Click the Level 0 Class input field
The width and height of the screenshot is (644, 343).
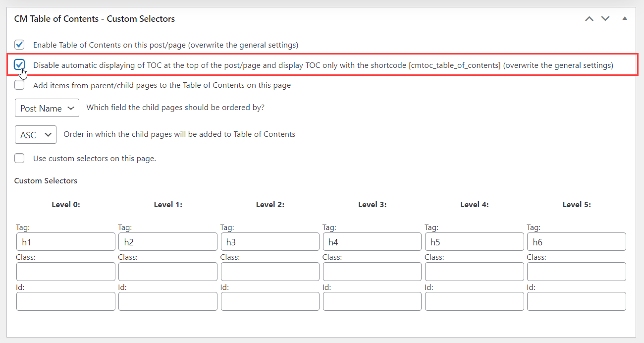[66, 272]
